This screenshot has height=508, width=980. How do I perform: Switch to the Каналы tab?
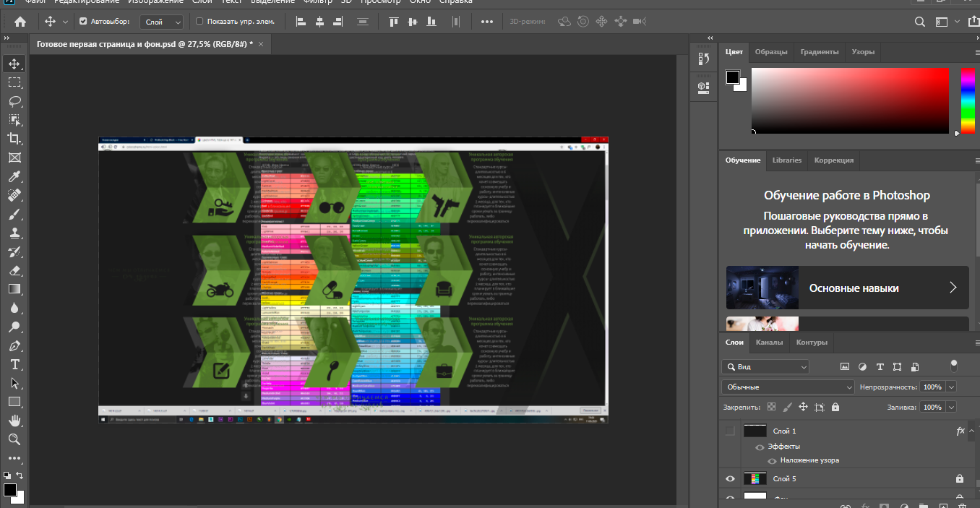[x=769, y=343]
